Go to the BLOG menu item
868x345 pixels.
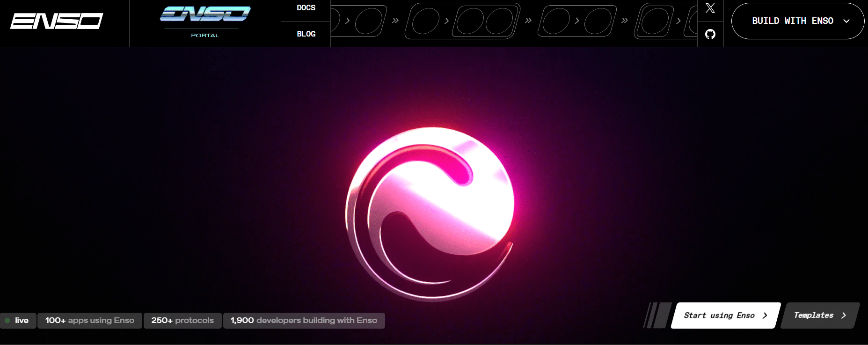coord(306,34)
